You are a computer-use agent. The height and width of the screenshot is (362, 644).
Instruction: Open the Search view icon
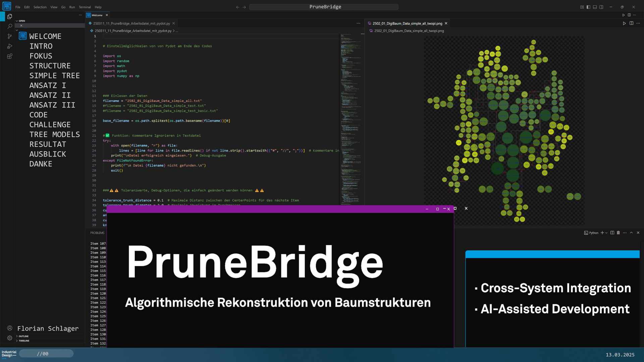point(10,26)
